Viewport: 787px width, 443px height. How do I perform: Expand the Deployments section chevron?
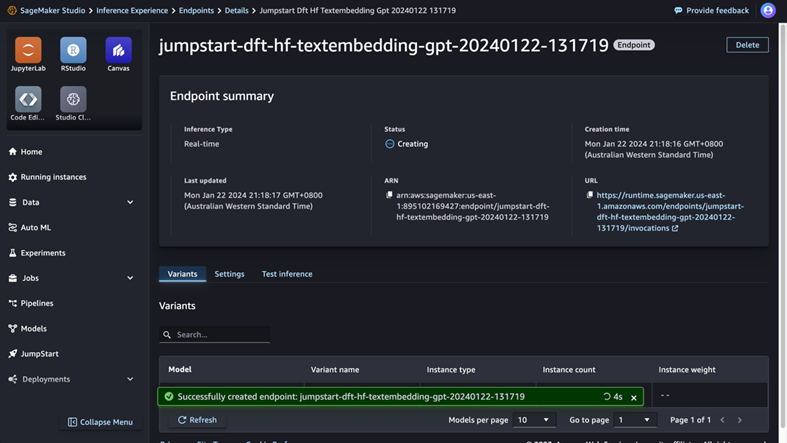click(130, 379)
